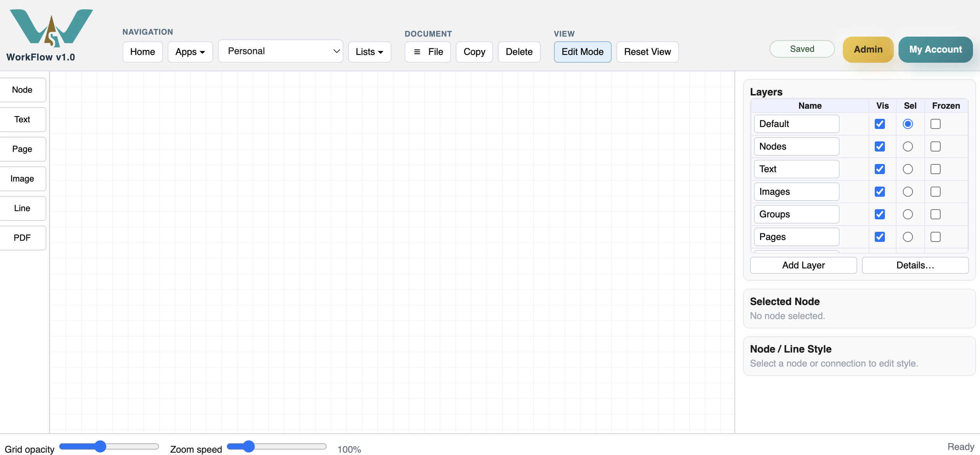This screenshot has height=455, width=980.
Task: Toggle Edit Mode
Action: pos(582,52)
